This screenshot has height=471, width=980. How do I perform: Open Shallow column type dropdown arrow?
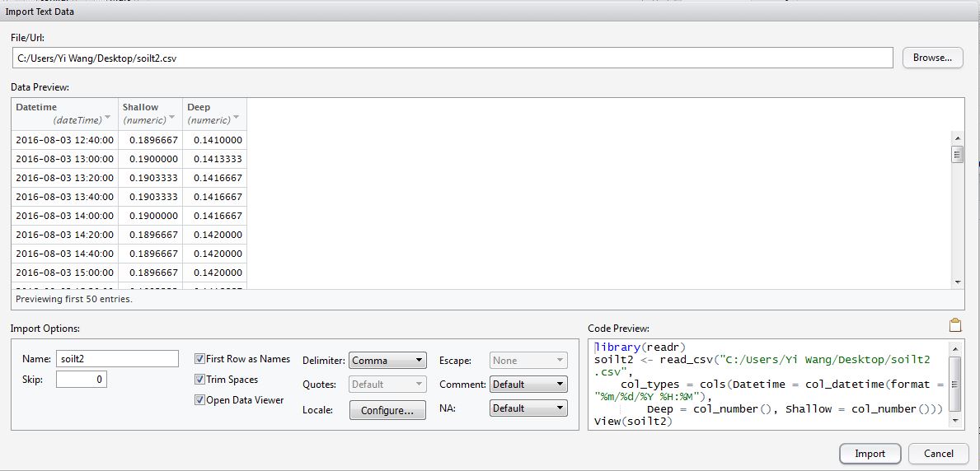pyautogui.click(x=172, y=119)
